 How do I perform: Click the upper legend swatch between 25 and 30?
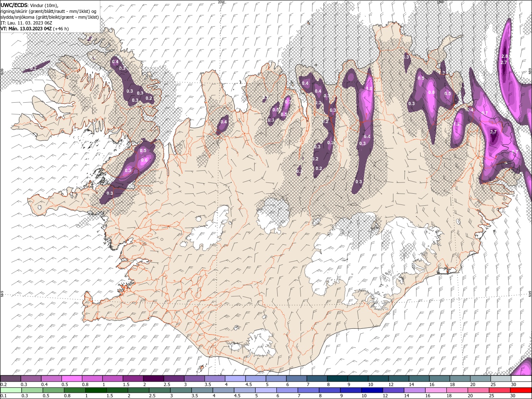point(501,379)
